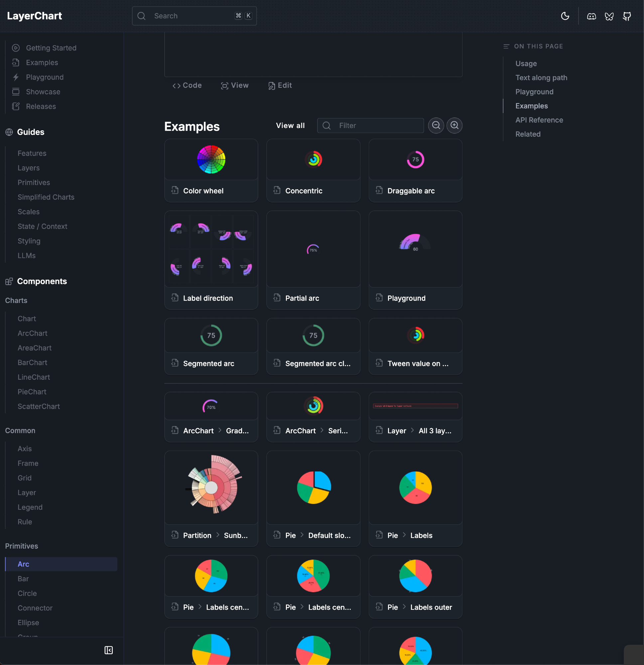Click the View all link

pos(290,126)
